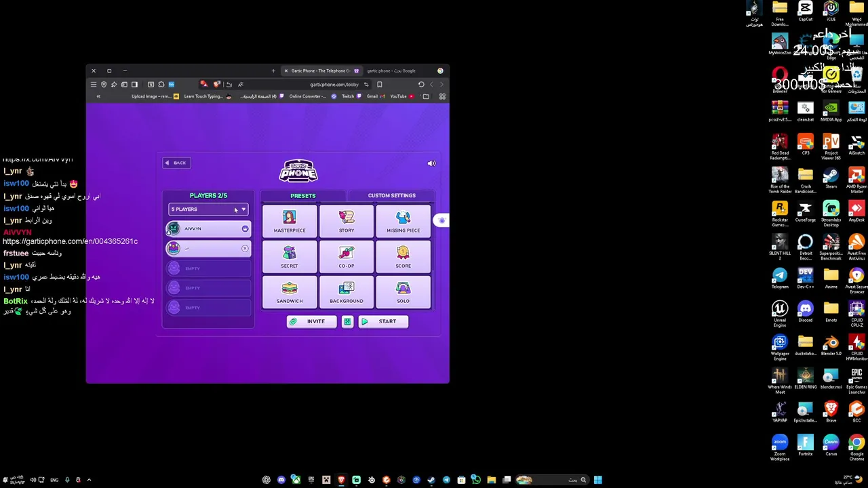Open the YouTube bookmark

tap(401, 96)
